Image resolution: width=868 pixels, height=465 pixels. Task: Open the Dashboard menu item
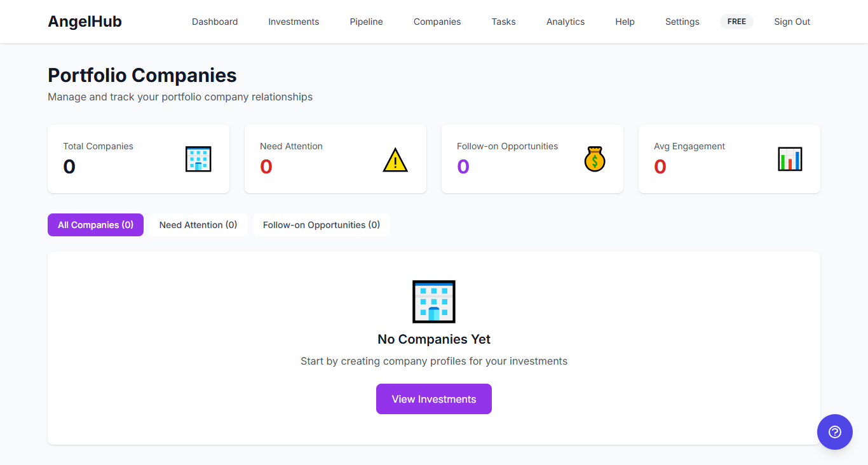[x=215, y=21]
